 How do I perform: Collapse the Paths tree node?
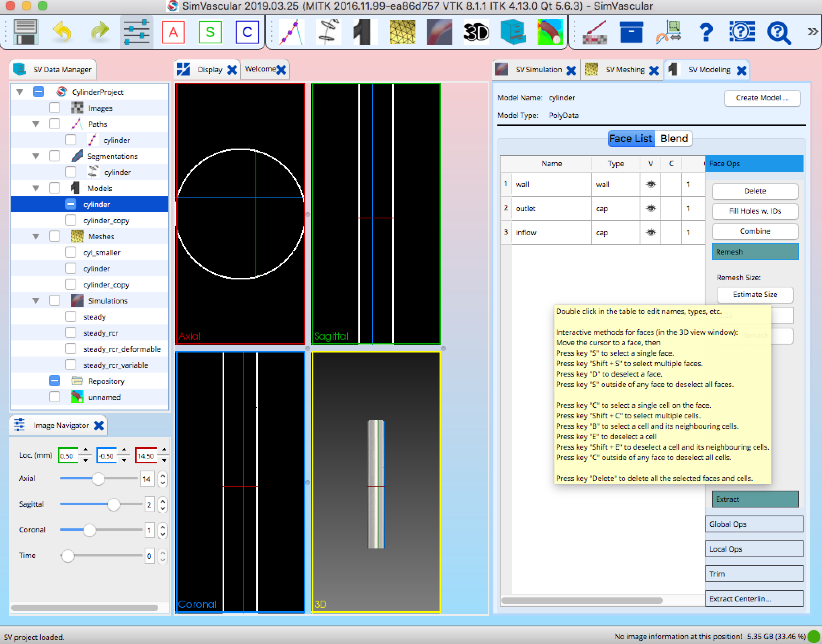click(x=36, y=123)
